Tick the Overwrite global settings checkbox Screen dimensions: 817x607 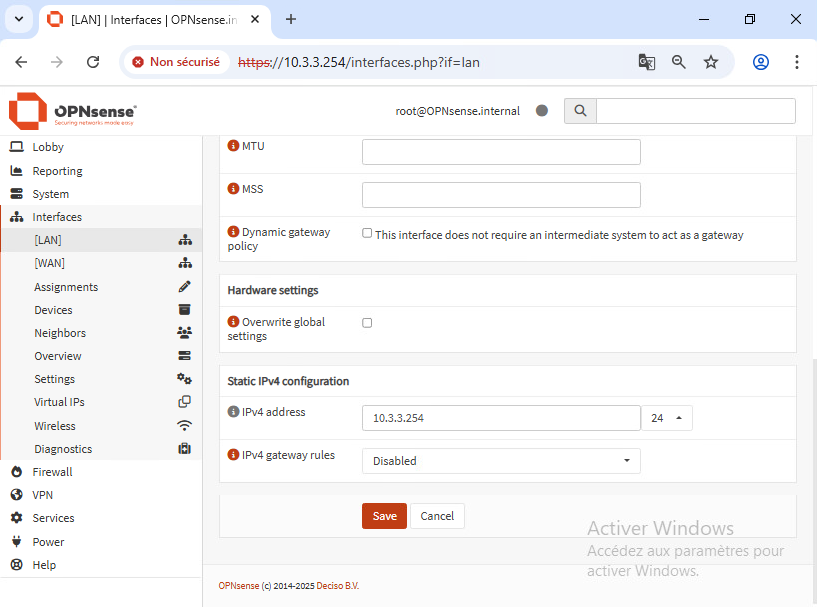(x=367, y=323)
